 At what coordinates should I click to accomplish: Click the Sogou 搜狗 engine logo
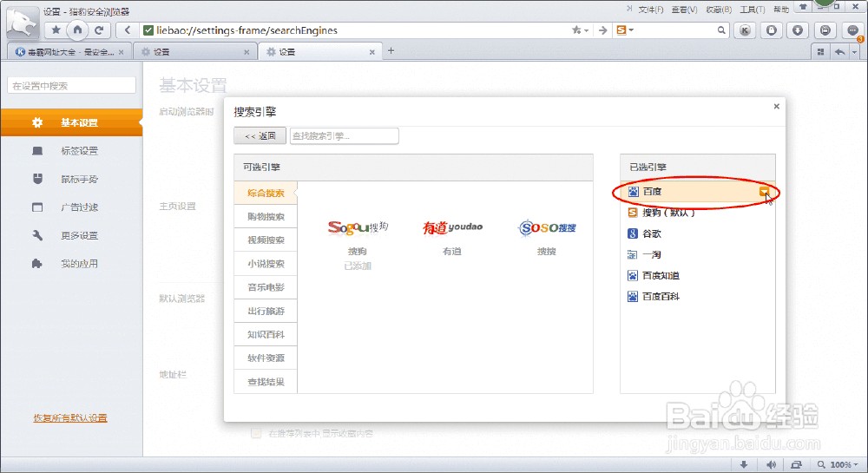pyautogui.click(x=358, y=227)
